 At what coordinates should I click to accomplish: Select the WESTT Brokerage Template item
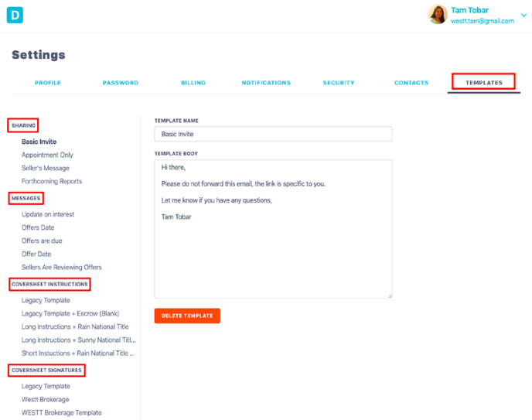click(x=61, y=412)
